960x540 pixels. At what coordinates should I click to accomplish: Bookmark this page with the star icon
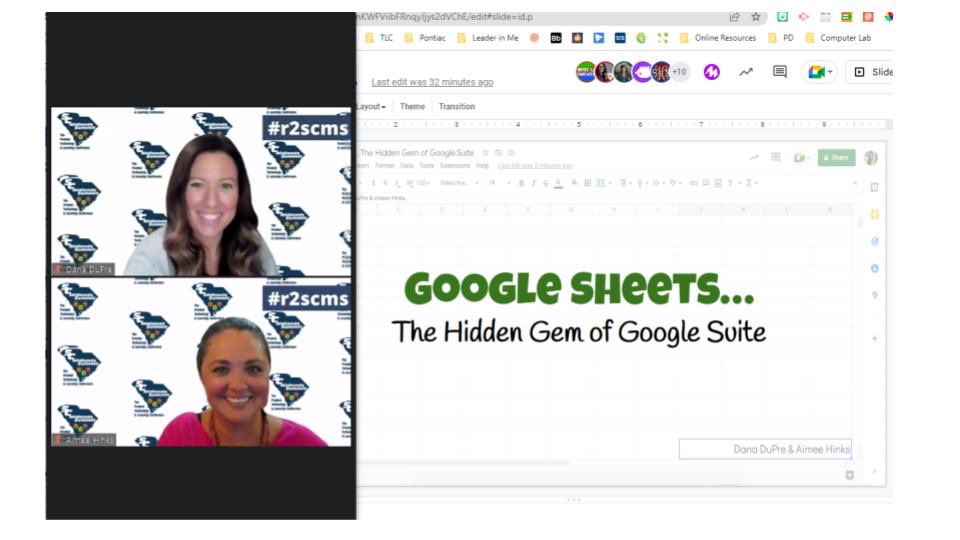point(756,17)
